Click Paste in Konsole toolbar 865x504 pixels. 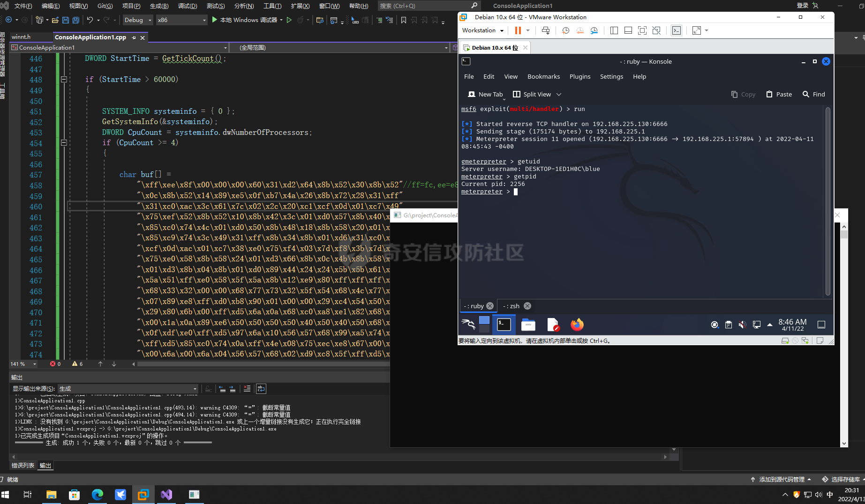[779, 94]
